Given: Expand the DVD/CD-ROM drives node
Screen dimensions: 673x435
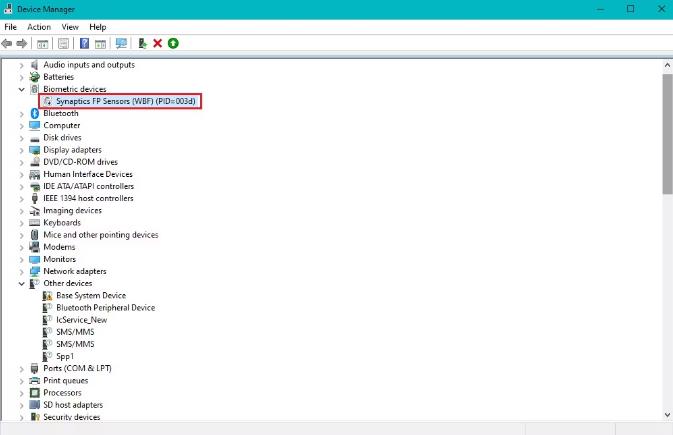Looking at the screenshot, I should coord(21,162).
